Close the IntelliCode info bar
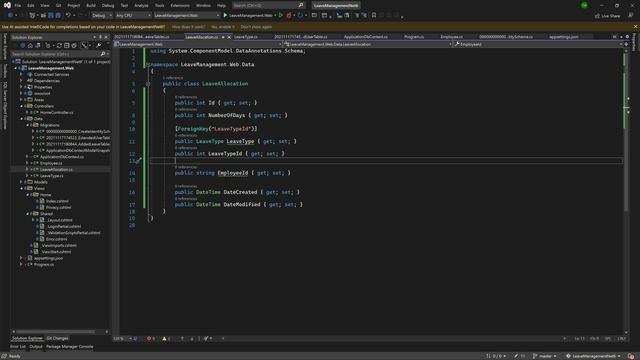The image size is (640, 360). pyautogui.click(x=635, y=27)
